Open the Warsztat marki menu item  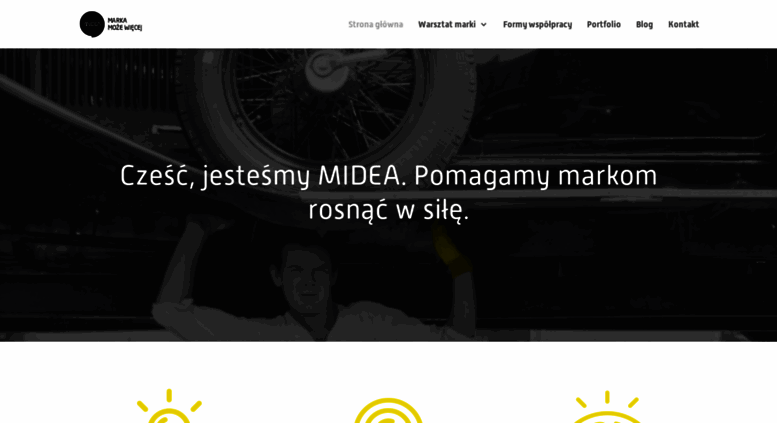pos(446,24)
